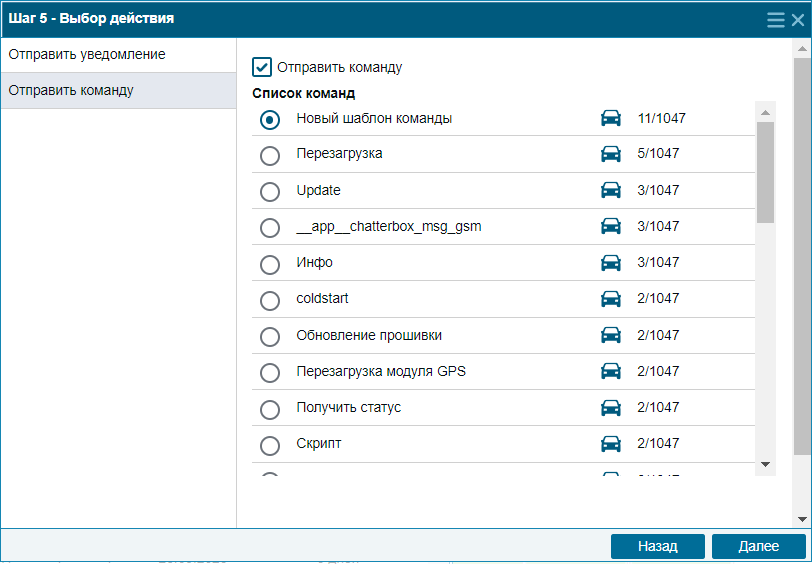Select the Отправить команду sidebar item
This screenshot has width=812, height=564.
click(x=119, y=91)
